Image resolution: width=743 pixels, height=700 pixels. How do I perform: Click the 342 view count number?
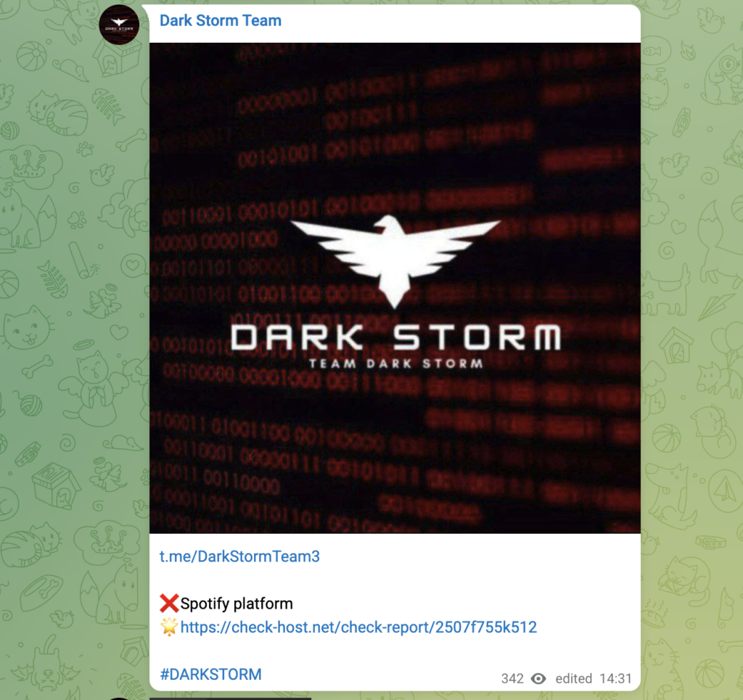point(512,679)
